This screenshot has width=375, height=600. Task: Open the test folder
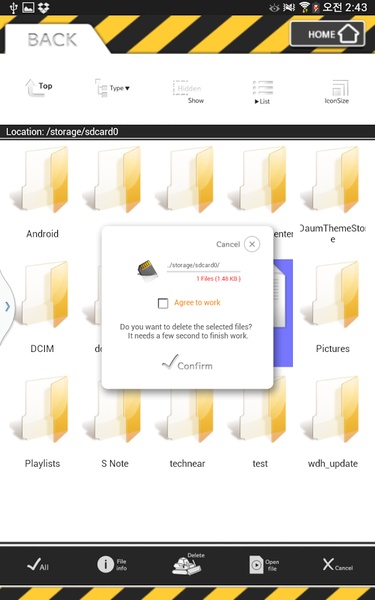[x=260, y=422]
